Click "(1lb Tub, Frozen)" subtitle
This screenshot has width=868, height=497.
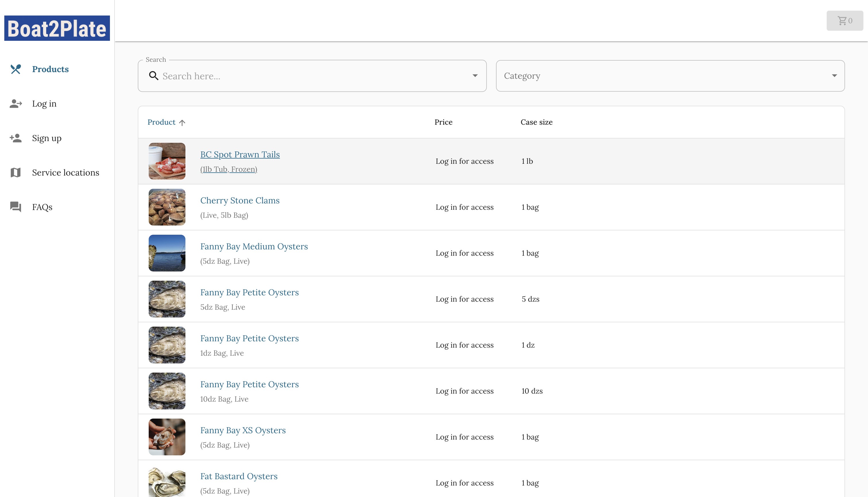tap(228, 169)
